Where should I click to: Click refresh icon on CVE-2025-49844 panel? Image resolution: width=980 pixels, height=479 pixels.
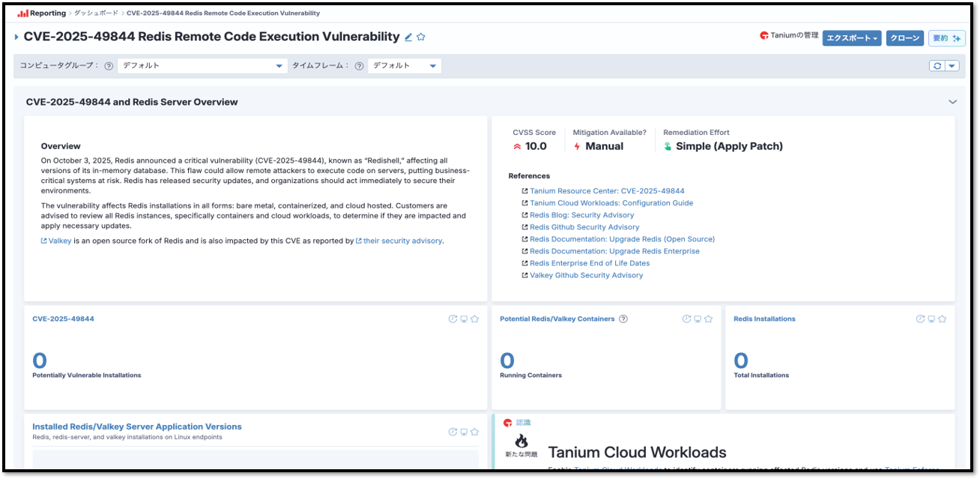[453, 319]
